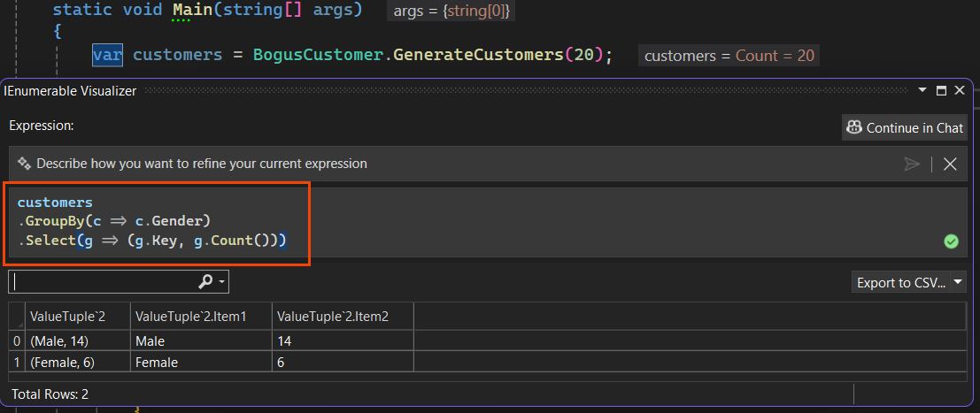Sort by the ValueTuple`2.Item2 column header

[343, 317]
